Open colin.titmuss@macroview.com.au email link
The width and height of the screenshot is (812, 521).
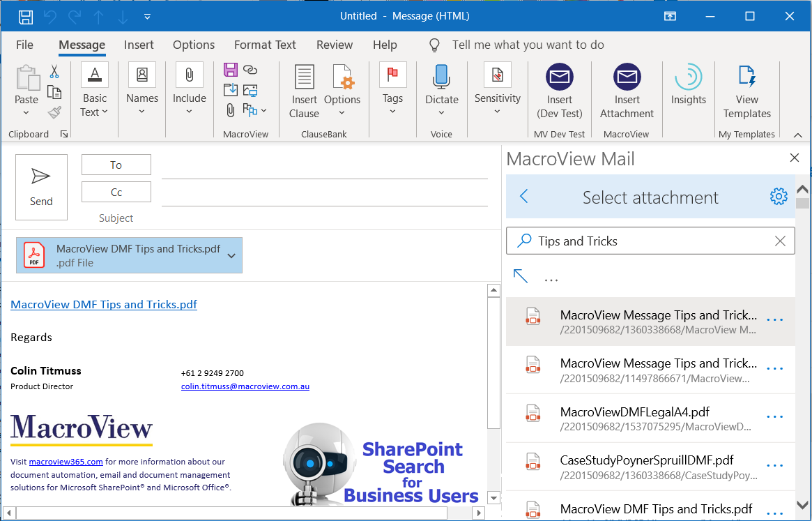245,386
